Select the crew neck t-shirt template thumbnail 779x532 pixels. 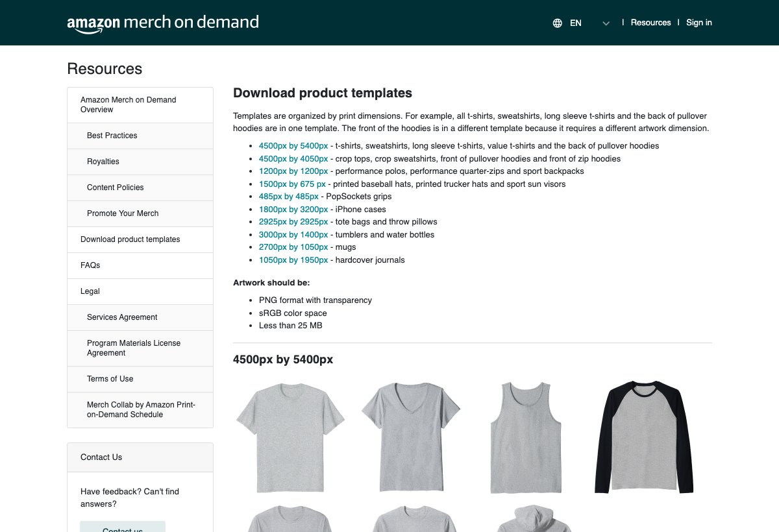290,437
